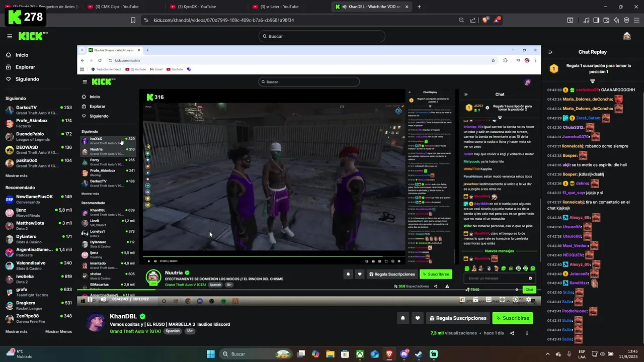Click Mostrar Menos under Recomendado
The width and height of the screenshot is (644, 362).
tap(58, 331)
